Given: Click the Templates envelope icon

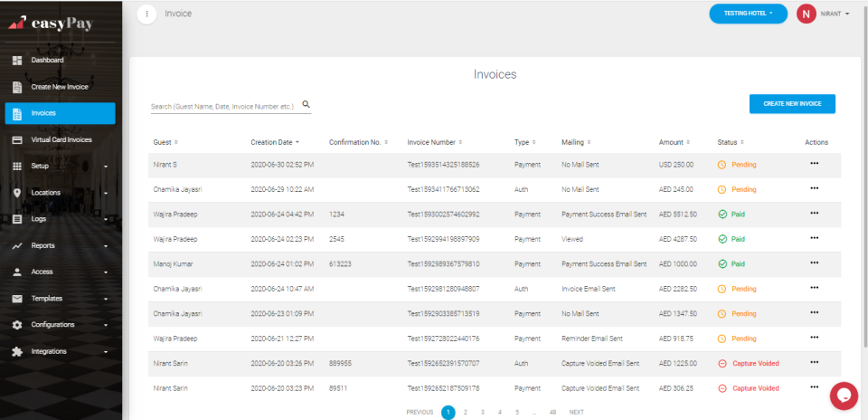Looking at the screenshot, I should (x=17, y=299).
